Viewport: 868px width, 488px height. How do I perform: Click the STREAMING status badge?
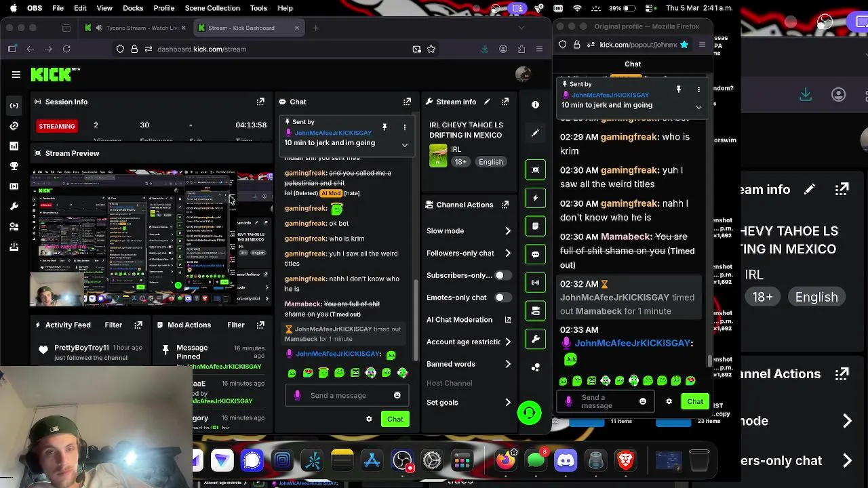point(57,126)
